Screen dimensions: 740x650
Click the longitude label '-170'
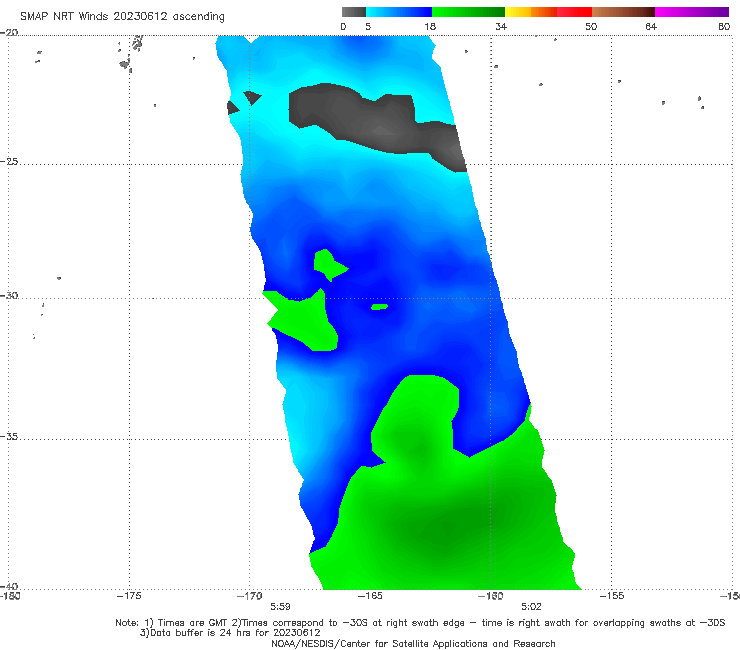(x=249, y=596)
